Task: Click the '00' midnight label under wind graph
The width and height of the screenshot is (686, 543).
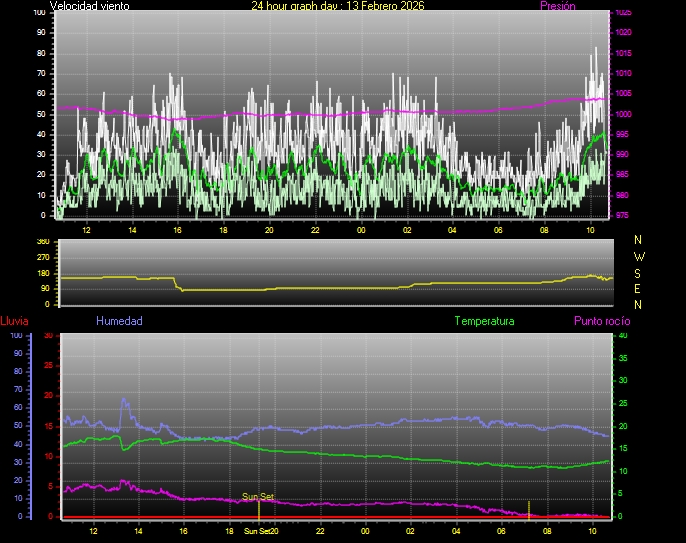Action: (x=361, y=230)
